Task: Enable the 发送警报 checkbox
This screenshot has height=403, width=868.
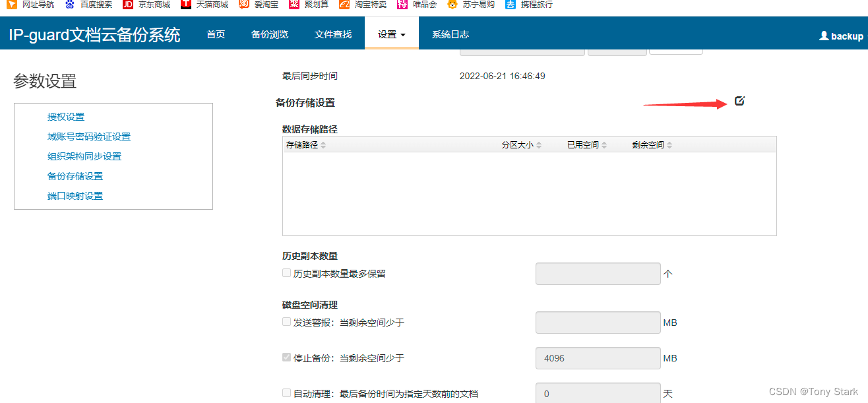Action: (x=286, y=322)
